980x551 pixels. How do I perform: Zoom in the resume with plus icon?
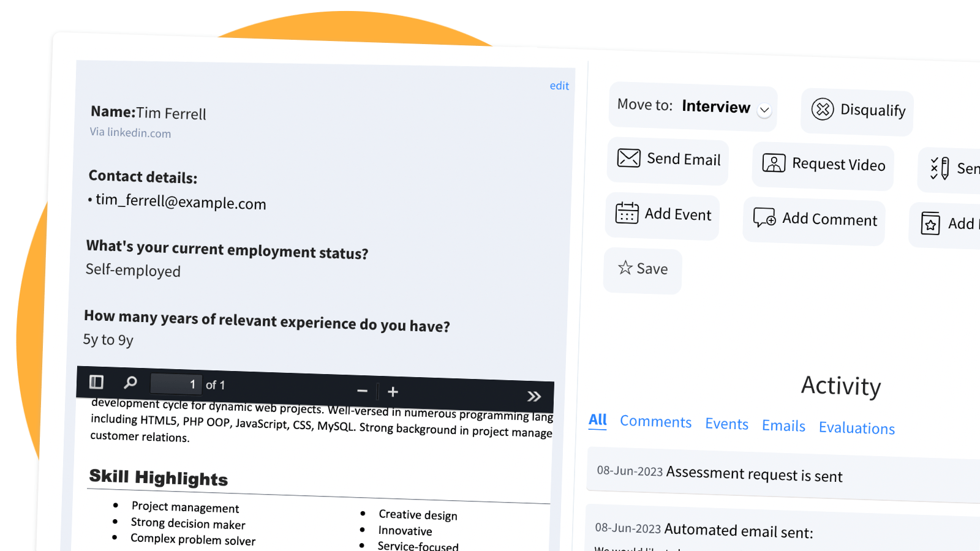point(393,392)
